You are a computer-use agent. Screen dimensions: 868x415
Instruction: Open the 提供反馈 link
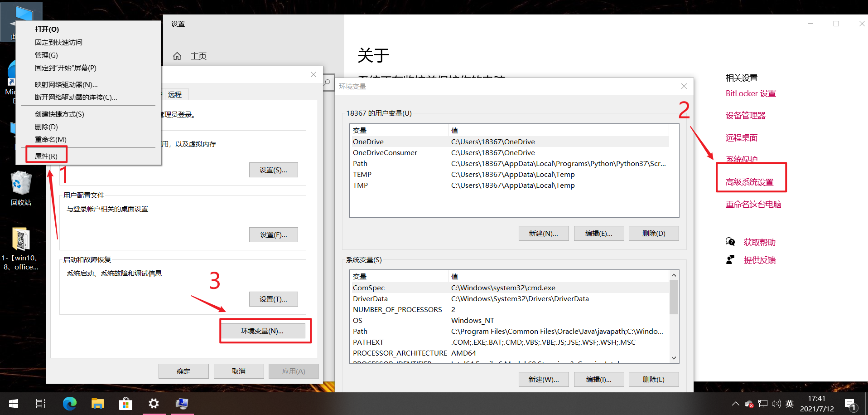760,260
